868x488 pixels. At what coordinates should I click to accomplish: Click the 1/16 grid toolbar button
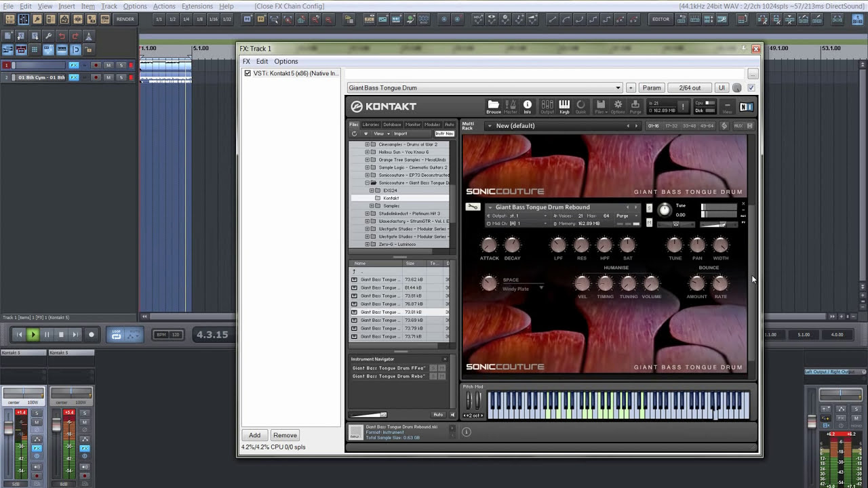pos(214,19)
